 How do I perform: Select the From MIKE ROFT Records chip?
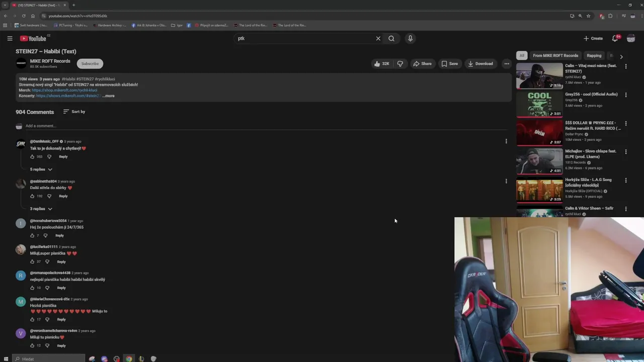(555, 56)
